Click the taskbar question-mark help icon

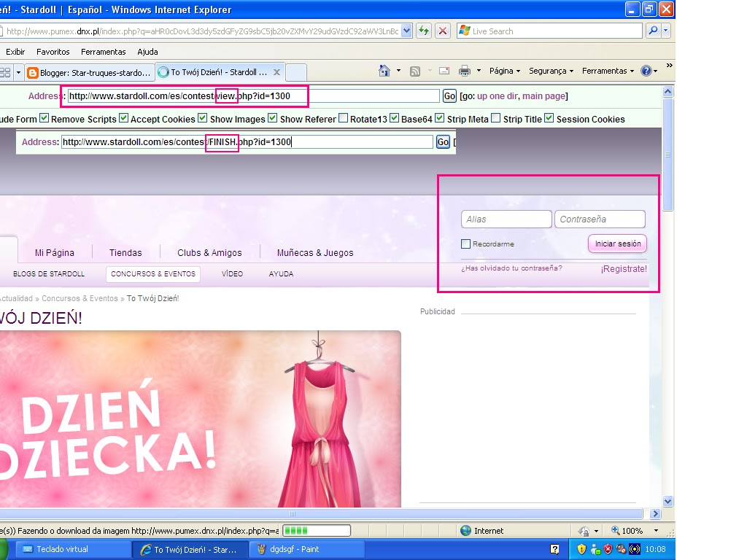[554, 549]
